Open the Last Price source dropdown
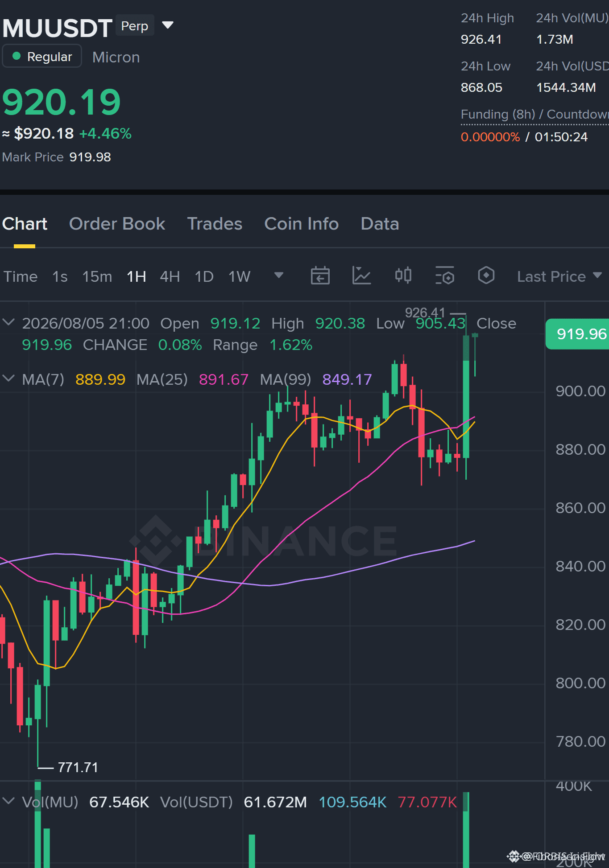 [x=559, y=276]
